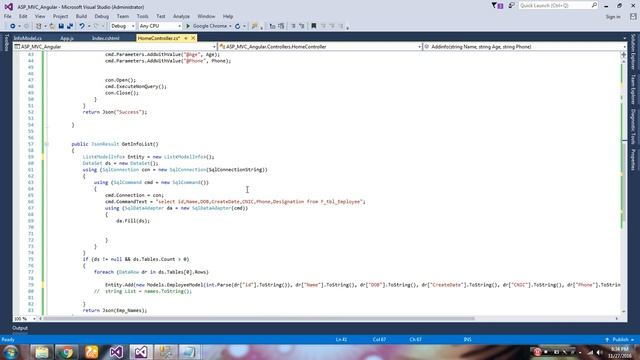Screen dimensions: 640x360
Task: Open the Debug menu
Action: (x=101, y=16)
